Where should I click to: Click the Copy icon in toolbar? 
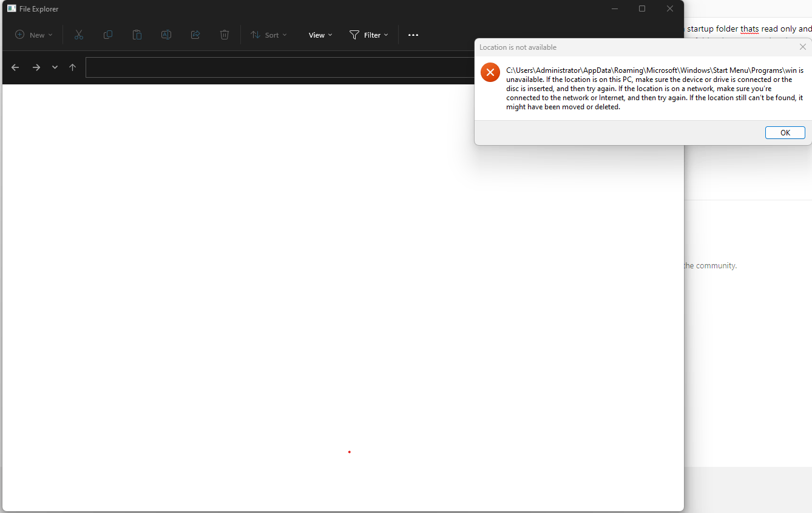[x=108, y=35]
